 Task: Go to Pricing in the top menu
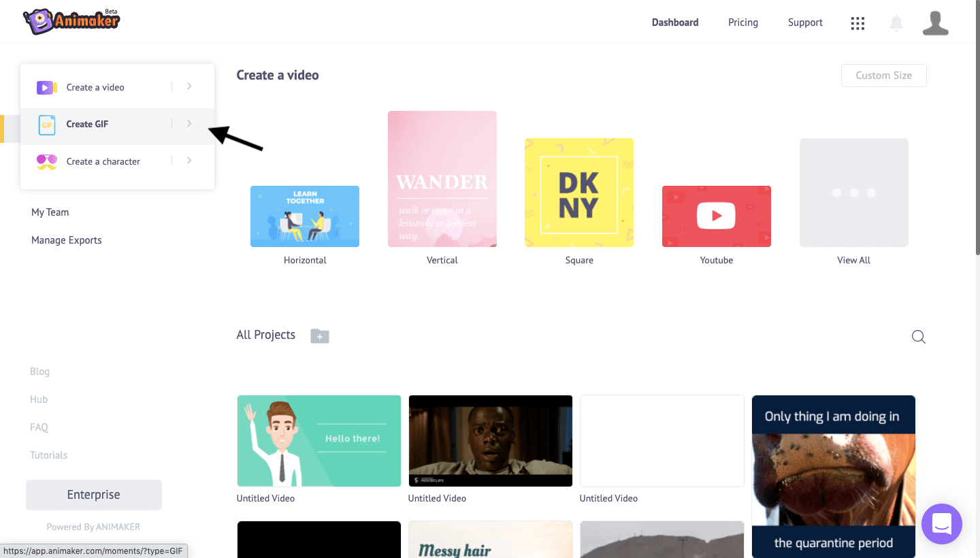(x=742, y=22)
